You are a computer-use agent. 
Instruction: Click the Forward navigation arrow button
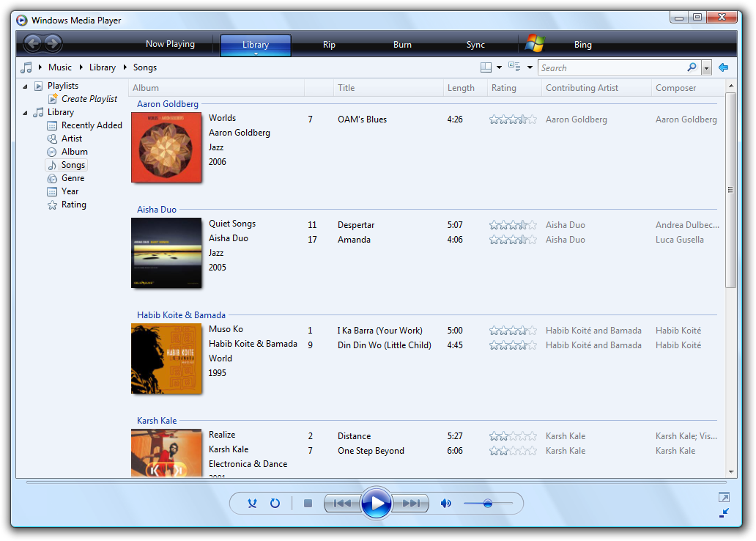(53, 44)
